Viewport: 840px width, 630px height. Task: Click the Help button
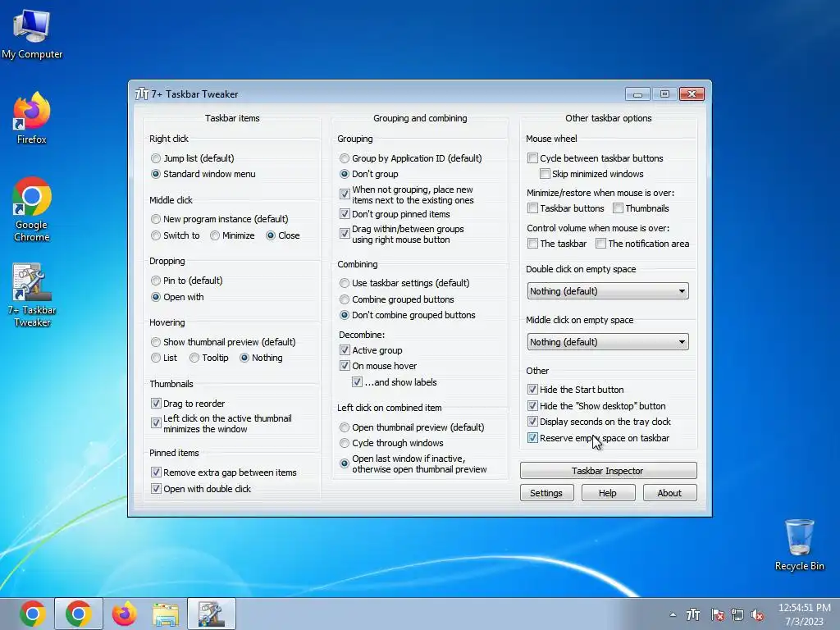tap(608, 493)
